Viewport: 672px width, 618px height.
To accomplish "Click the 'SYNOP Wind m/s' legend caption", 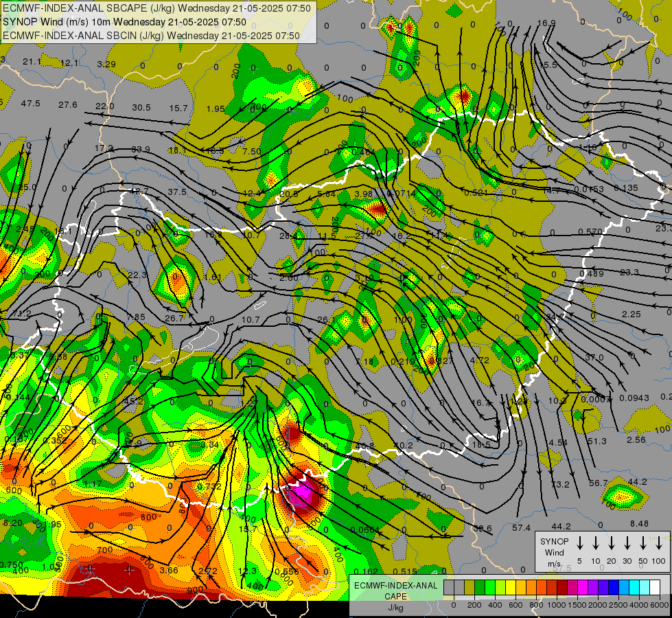I will coord(554,552).
